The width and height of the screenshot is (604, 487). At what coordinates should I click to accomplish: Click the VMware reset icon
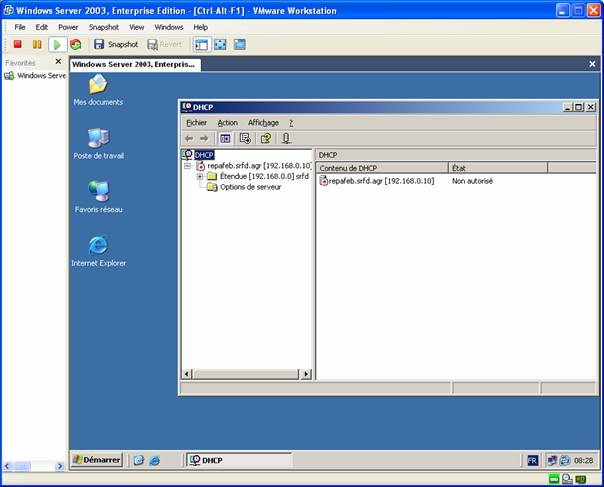(76, 44)
